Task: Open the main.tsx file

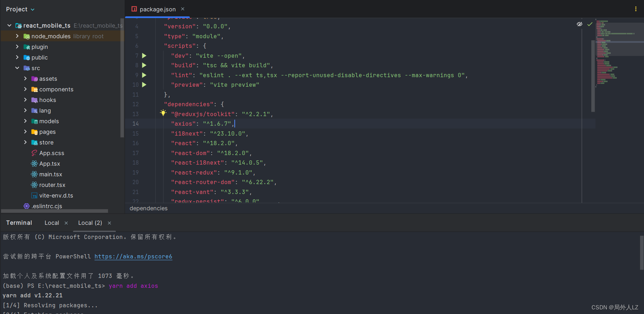Action: tap(51, 174)
